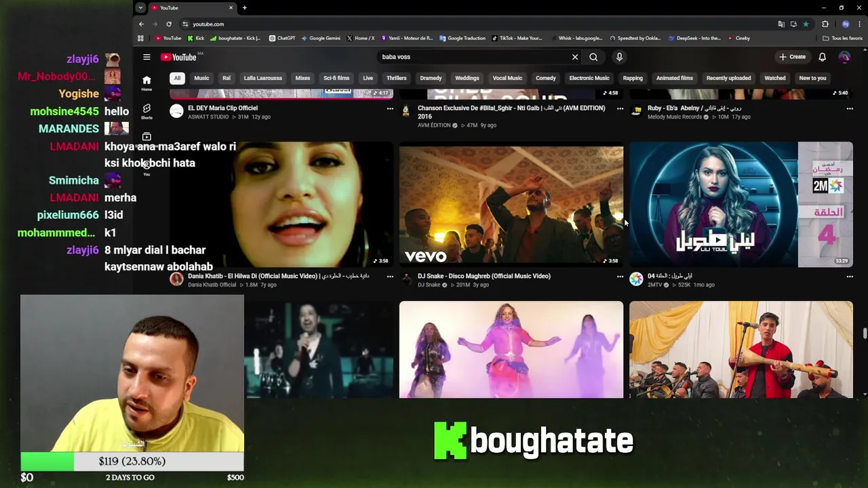Open the tab search dropdown arrow
Image resolution: width=868 pixels, height=488 pixels.
pos(140,7)
